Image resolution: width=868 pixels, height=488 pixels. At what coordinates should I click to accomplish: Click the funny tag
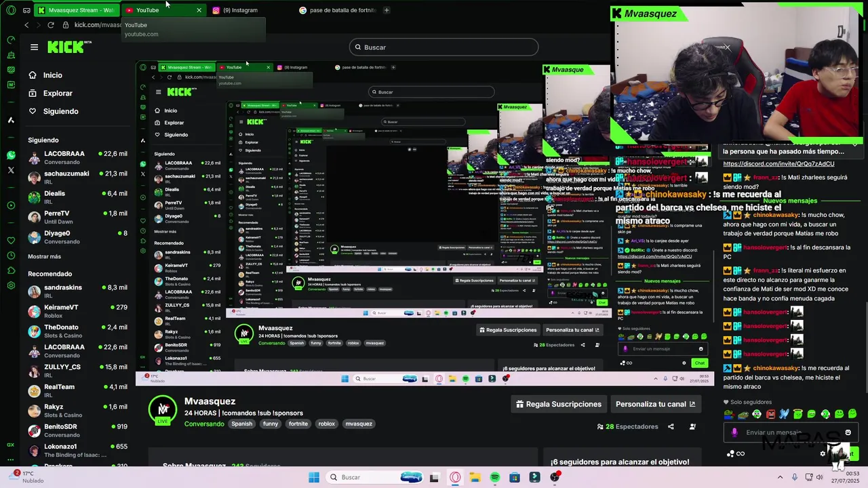(271, 424)
